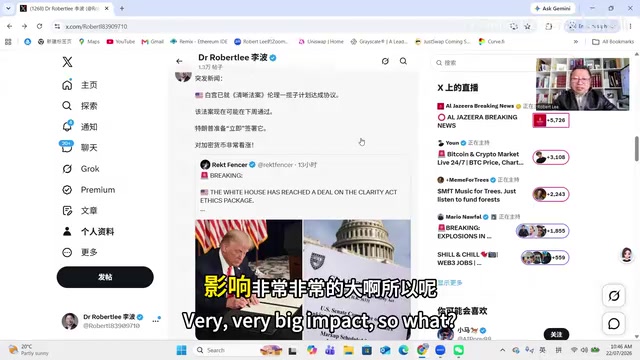Viewport: 640px width, 360px height.
Task: Expand 更多 (More) menu in sidebar
Action: 80,252
